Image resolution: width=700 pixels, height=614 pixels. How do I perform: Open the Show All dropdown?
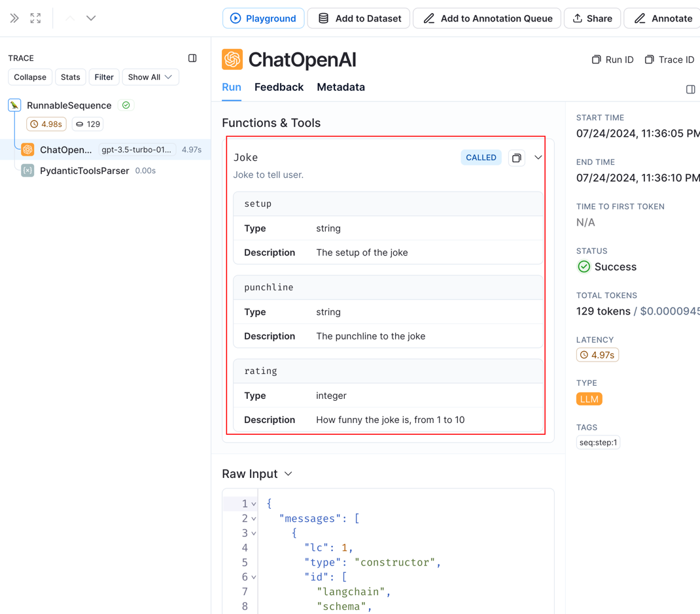pyautogui.click(x=150, y=77)
